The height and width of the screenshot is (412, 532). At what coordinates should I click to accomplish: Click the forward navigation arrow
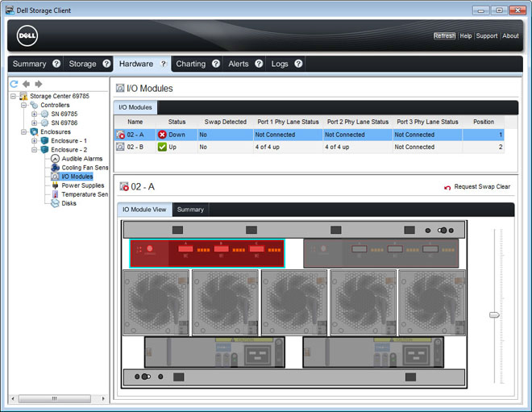pyautogui.click(x=38, y=84)
